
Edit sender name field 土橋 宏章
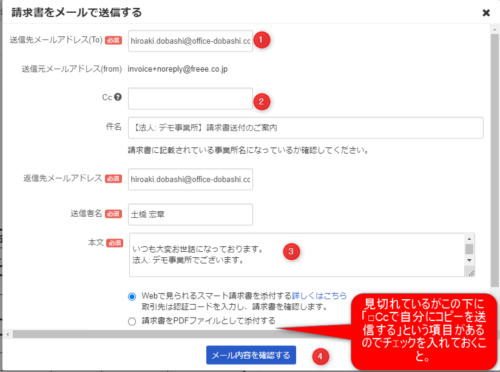coord(190,214)
